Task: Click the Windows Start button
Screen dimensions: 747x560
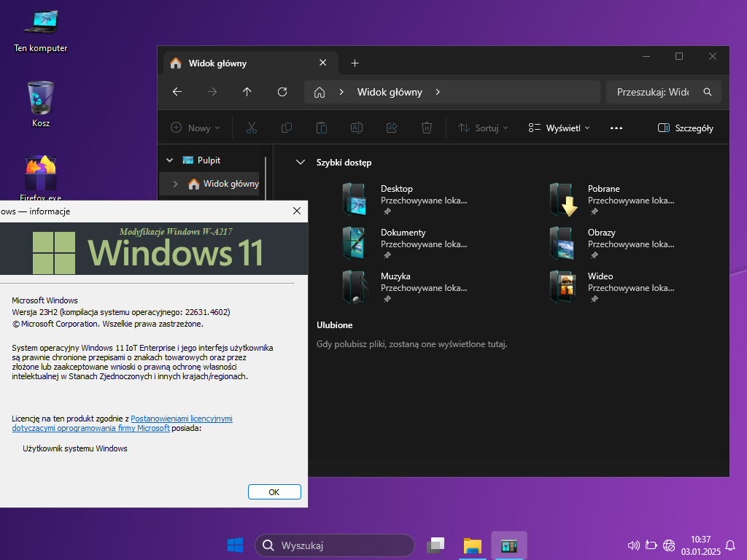Action: [x=235, y=545]
